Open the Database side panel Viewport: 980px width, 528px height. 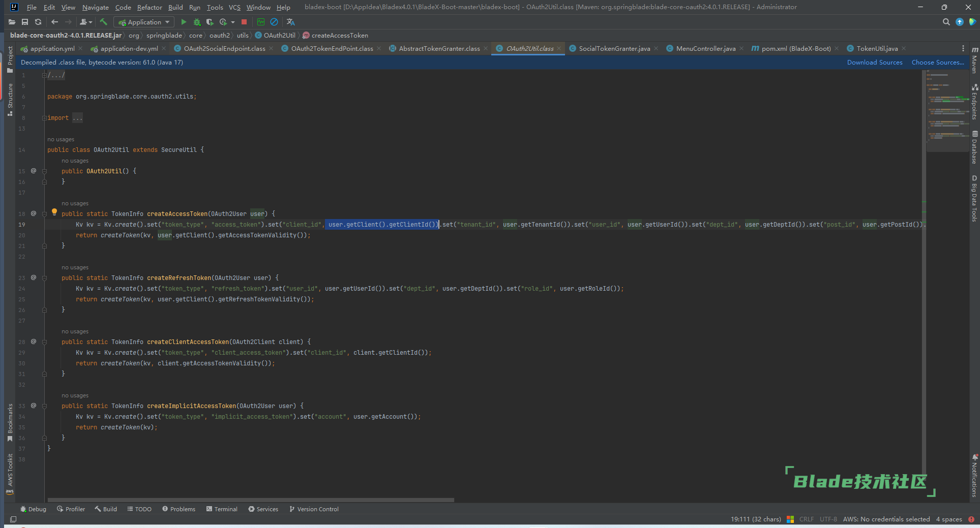pos(974,147)
